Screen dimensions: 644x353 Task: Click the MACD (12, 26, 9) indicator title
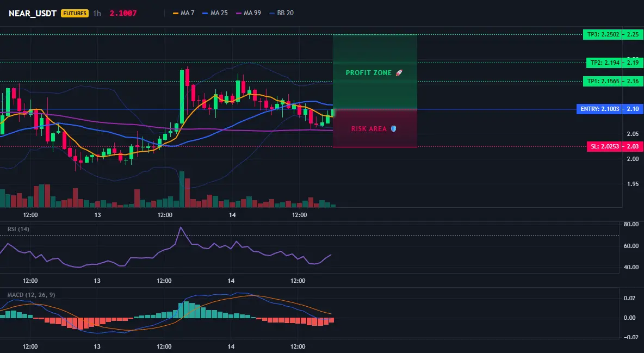31,295
